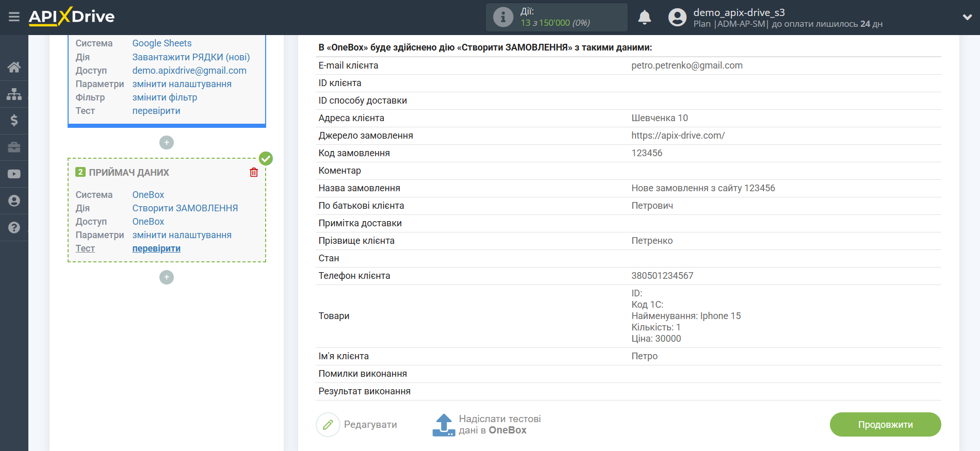The height and width of the screenshot is (451, 980).
Task: Click the demo_apix-drive_s3 username
Action: coord(739,12)
